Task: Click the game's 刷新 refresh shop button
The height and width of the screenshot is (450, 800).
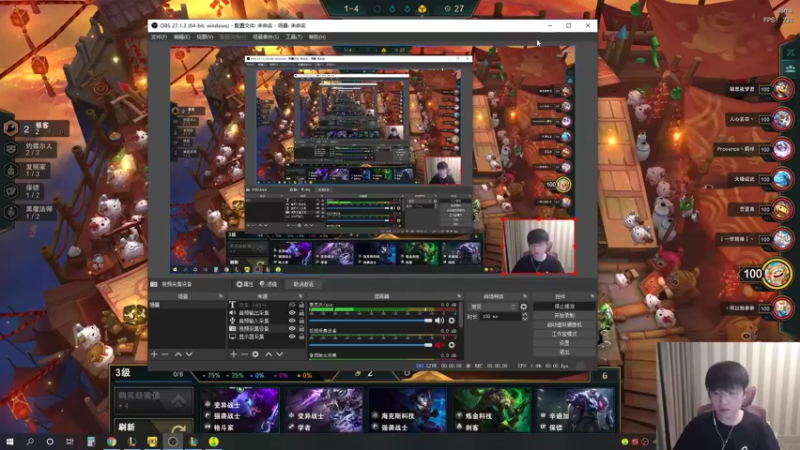Action: pyautogui.click(x=154, y=427)
